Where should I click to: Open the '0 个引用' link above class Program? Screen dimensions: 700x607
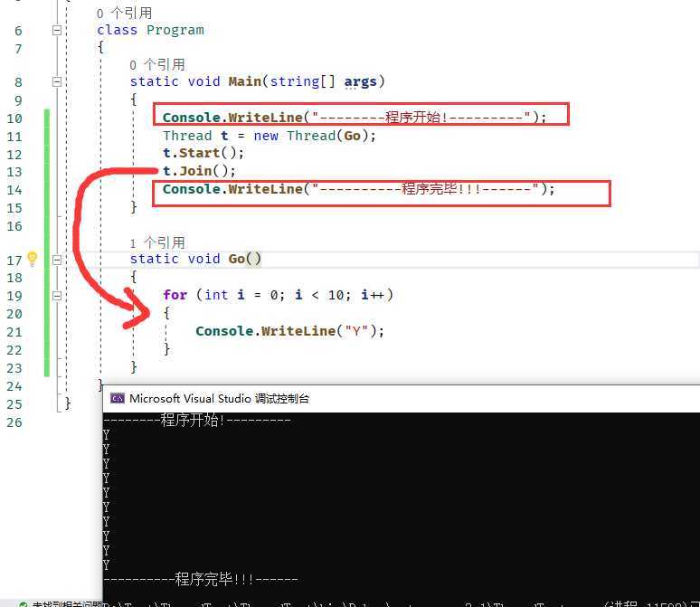[x=124, y=13]
